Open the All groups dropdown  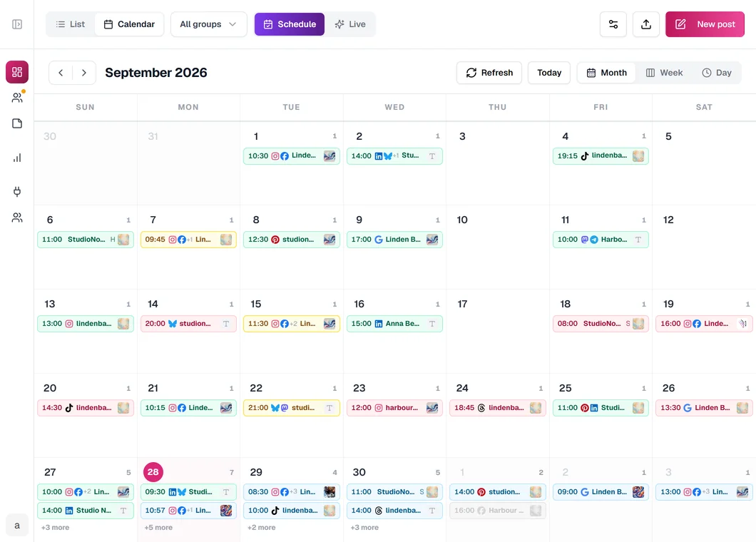click(209, 24)
